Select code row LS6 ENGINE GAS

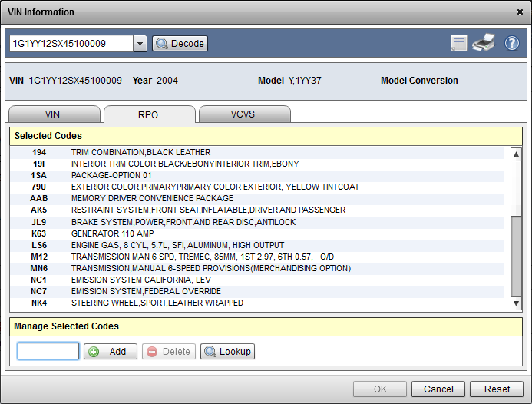click(x=257, y=246)
